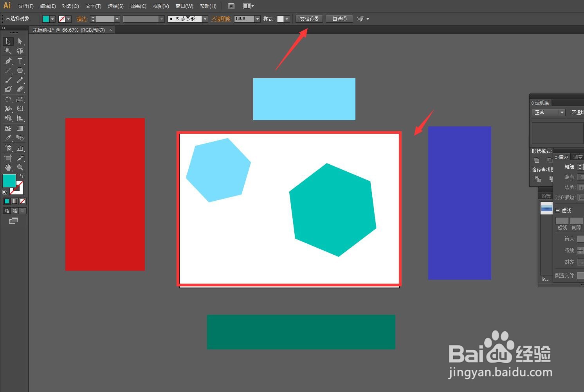
Task: Switch to solid Color fill mode
Action: pyautogui.click(x=7, y=201)
